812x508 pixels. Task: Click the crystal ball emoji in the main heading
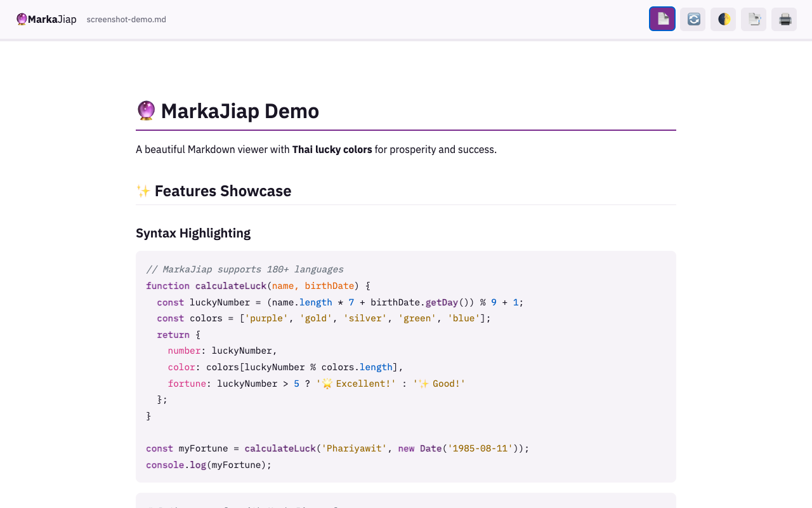click(x=146, y=110)
